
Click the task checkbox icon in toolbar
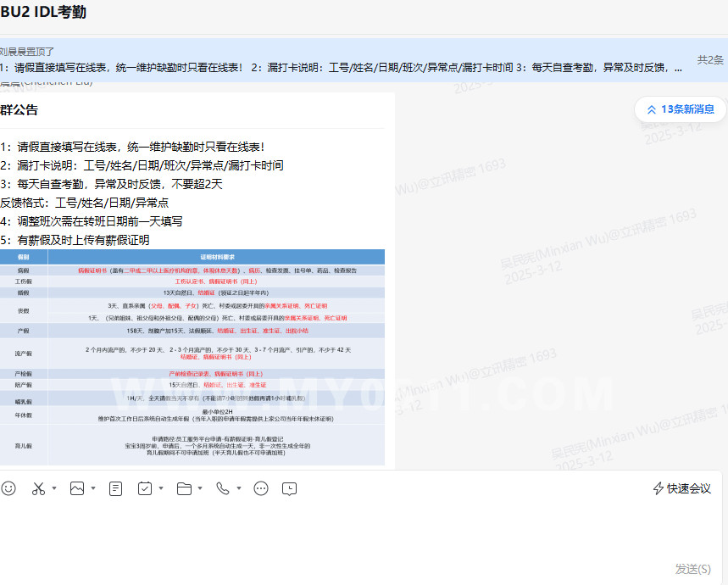[145, 488]
